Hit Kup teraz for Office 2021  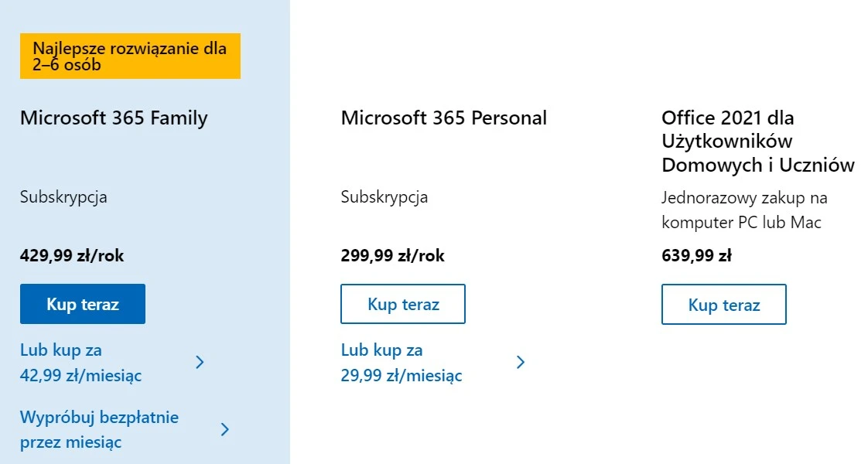click(724, 305)
